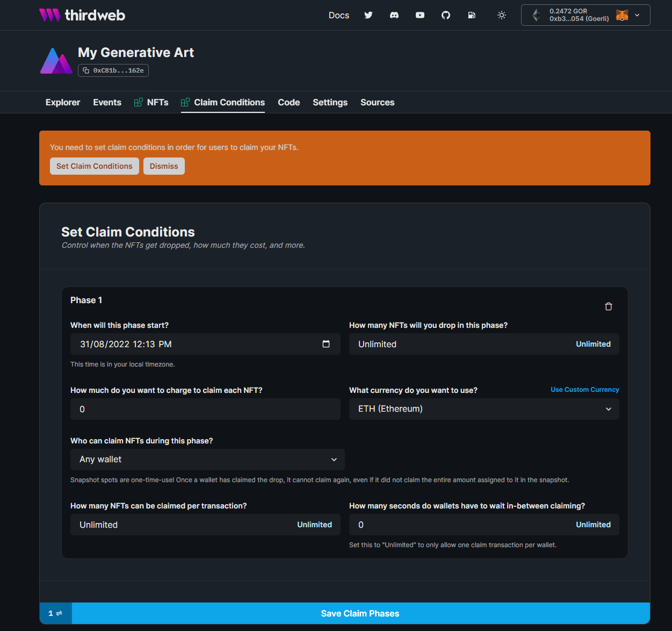Open the ETH (Ethereum) currency dropdown
The image size is (672, 631).
point(484,409)
